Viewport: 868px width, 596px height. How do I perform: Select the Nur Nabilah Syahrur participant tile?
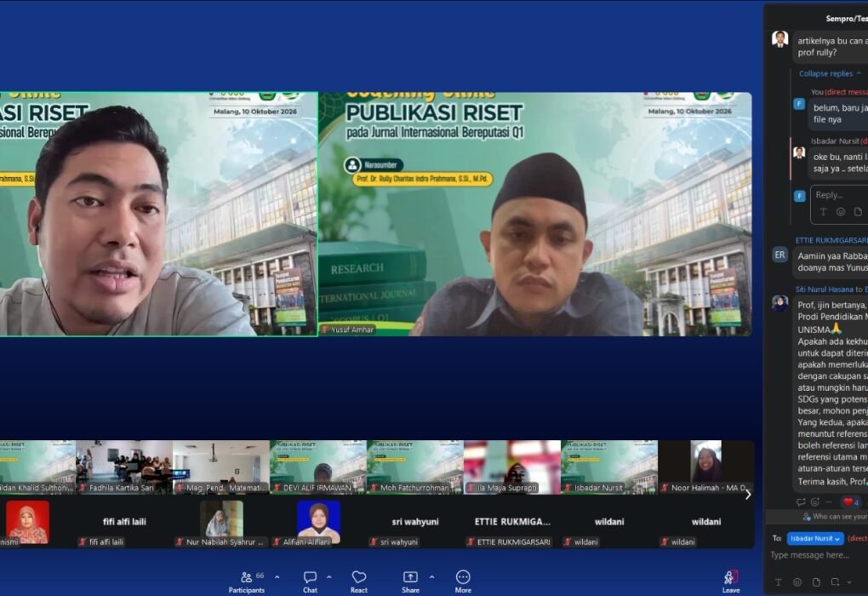click(221, 522)
